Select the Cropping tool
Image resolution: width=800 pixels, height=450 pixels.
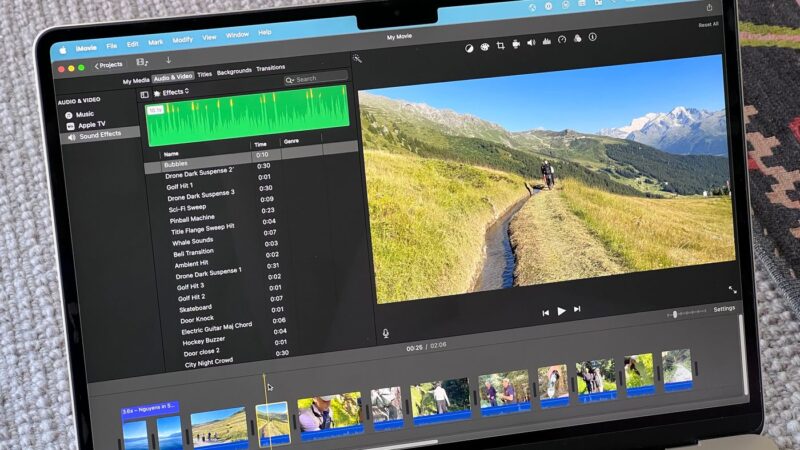pos(501,45)
